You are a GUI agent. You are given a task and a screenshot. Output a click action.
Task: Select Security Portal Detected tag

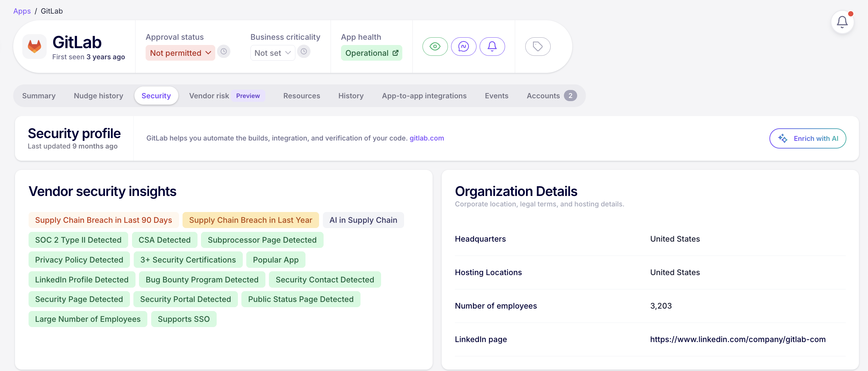click(185, 299)
